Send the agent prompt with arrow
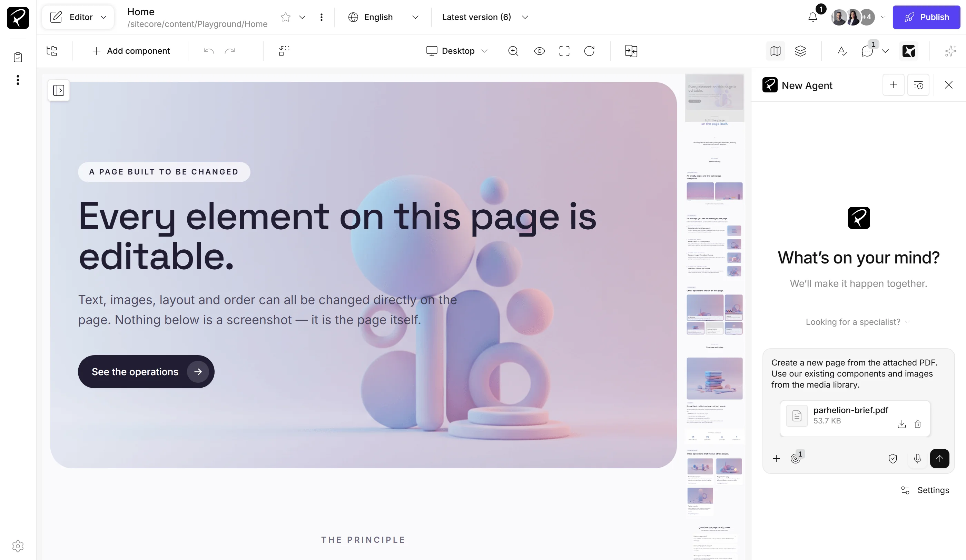Viewport: 966px width, 560px height. coord(939,459)
